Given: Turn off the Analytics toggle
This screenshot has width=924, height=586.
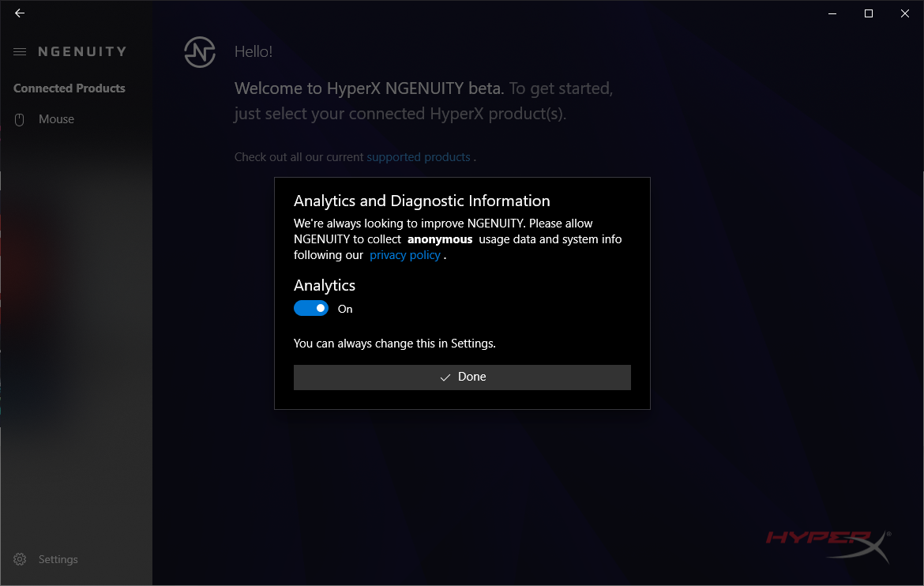Looking at the screenshot, I should click(x=310, y=308).
